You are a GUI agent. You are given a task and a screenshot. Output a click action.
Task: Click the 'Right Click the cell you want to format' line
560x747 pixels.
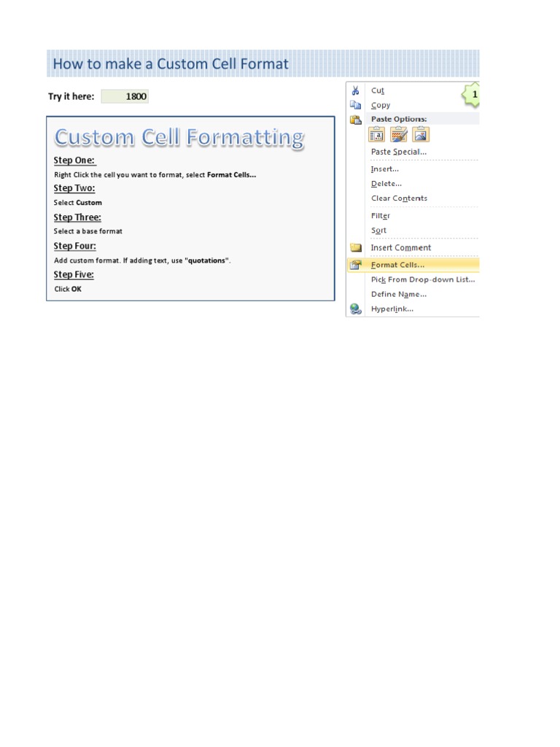pos(155,175)
